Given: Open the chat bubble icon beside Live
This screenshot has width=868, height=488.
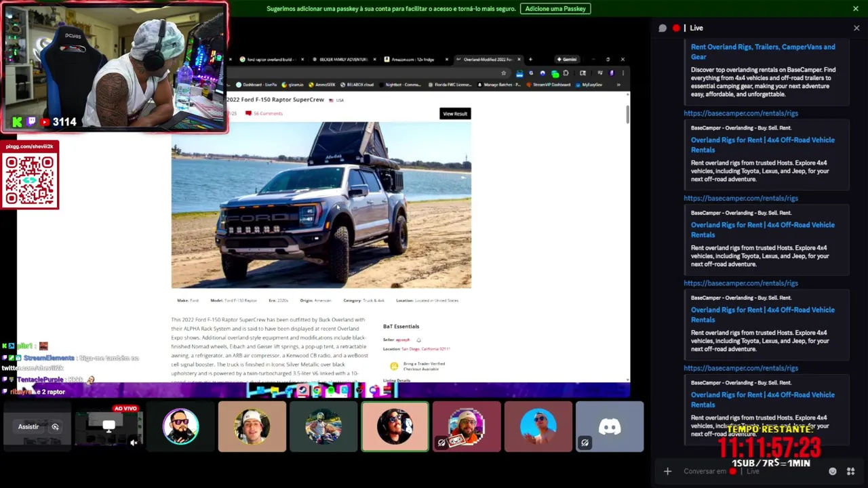Looking at the screenshot, I should pos(663,28).
